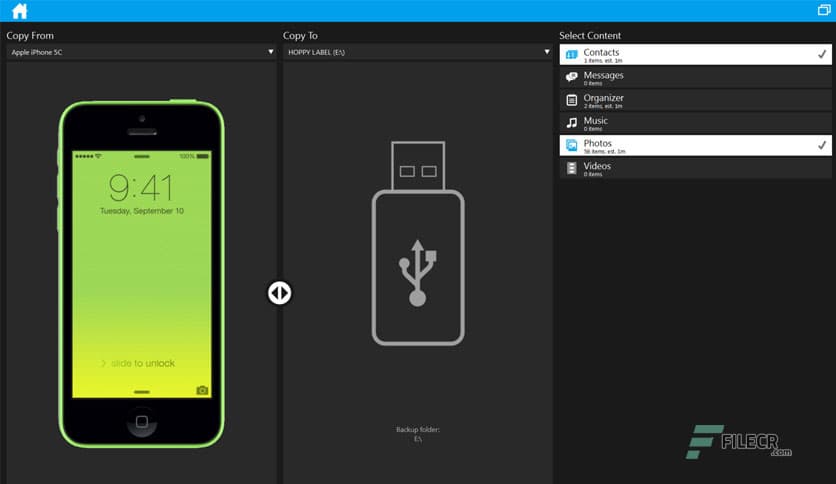Click the restore window icon

[824, 10]
